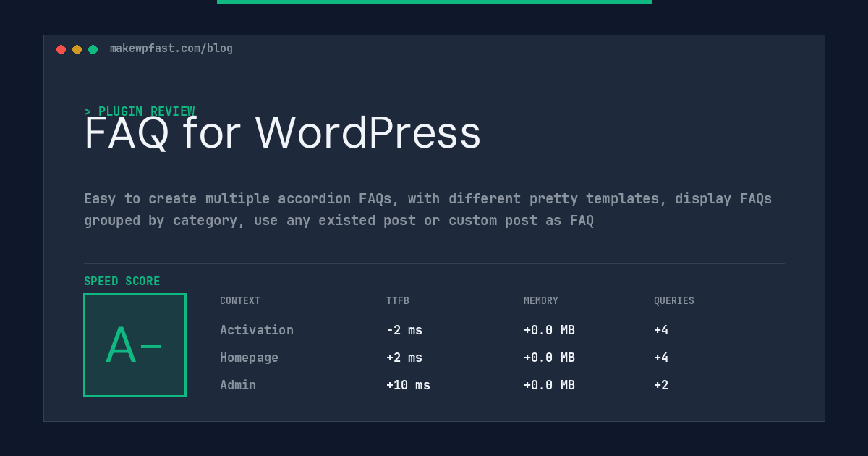Click the green window dot
Screen dimensions: 868x456
coord(93,49)
